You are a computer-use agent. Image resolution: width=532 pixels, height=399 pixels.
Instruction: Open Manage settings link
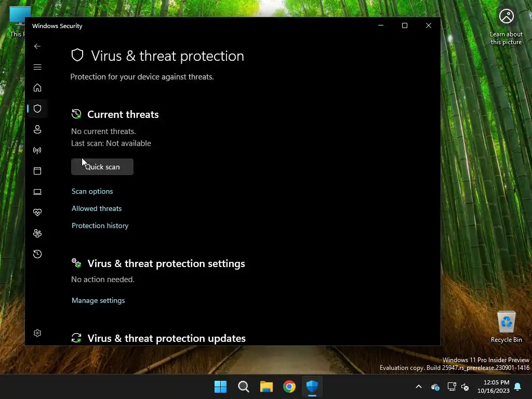[x=98, y=301]
